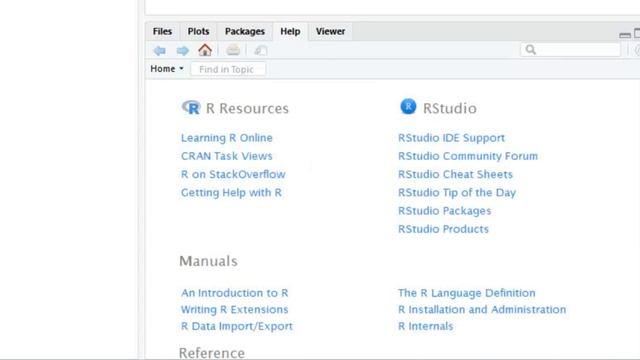Go back with the blue left arrow

160,51
